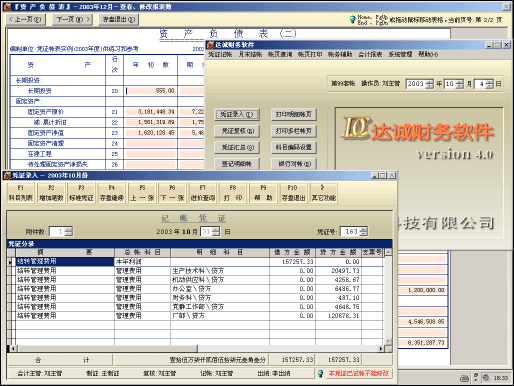Screen dimensions: 514x386
Task: Click F10 存盘退出 save and exit
Action: point(293,193)
